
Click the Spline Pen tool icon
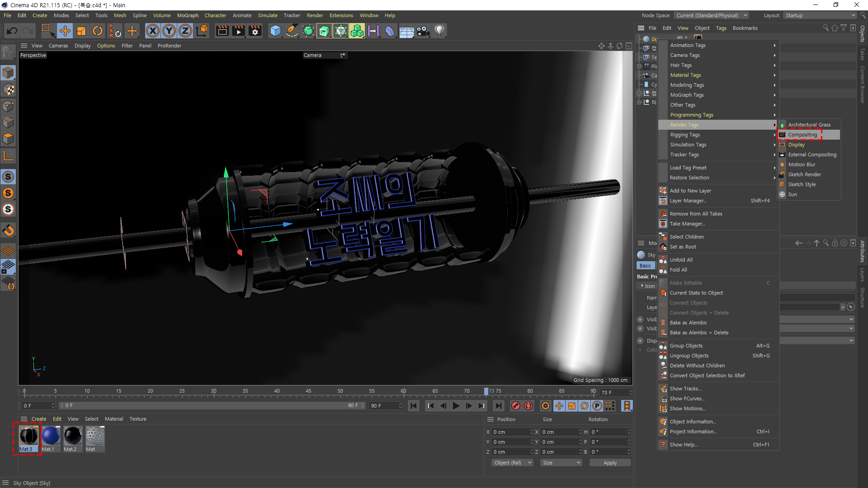point(292,31)
